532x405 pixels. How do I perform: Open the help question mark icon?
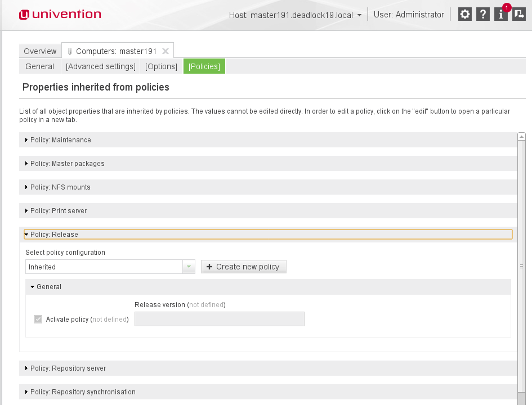482,15
